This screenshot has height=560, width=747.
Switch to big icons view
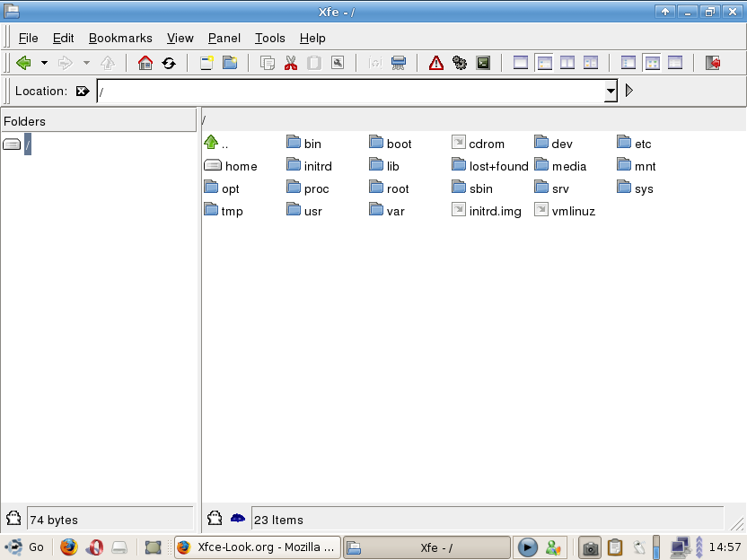coord(628,63)
